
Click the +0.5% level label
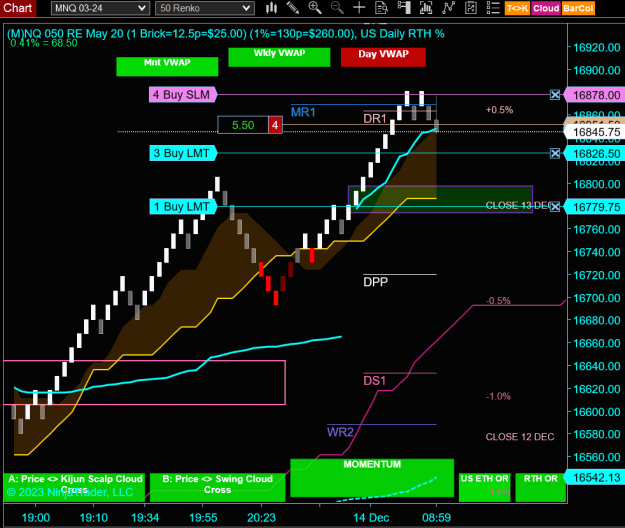click(x=499, y=110)
